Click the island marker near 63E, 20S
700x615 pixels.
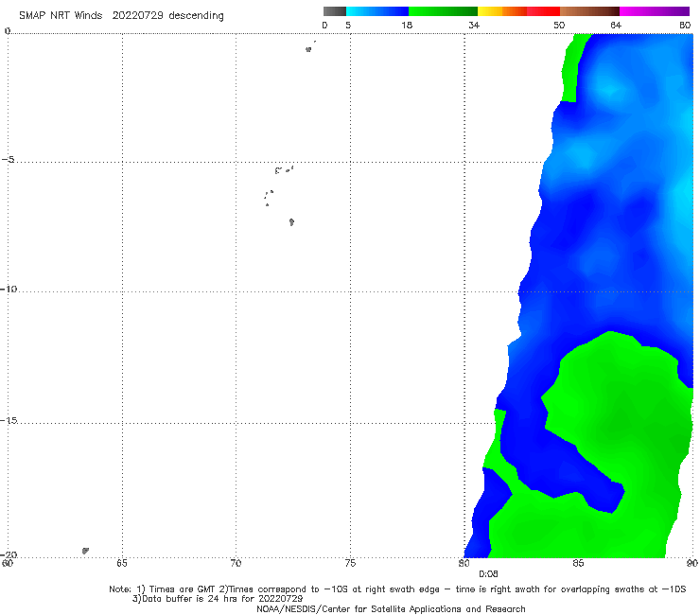[85, 551]
